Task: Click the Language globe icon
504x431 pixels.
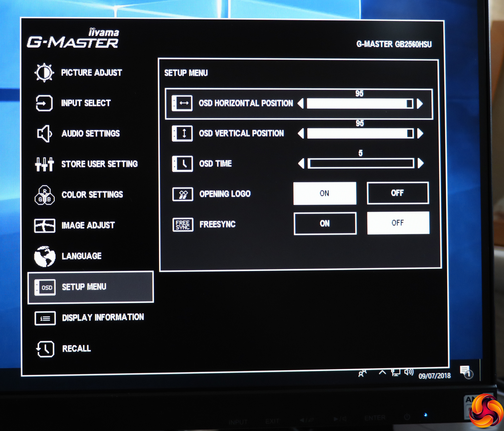Action: 45,256
